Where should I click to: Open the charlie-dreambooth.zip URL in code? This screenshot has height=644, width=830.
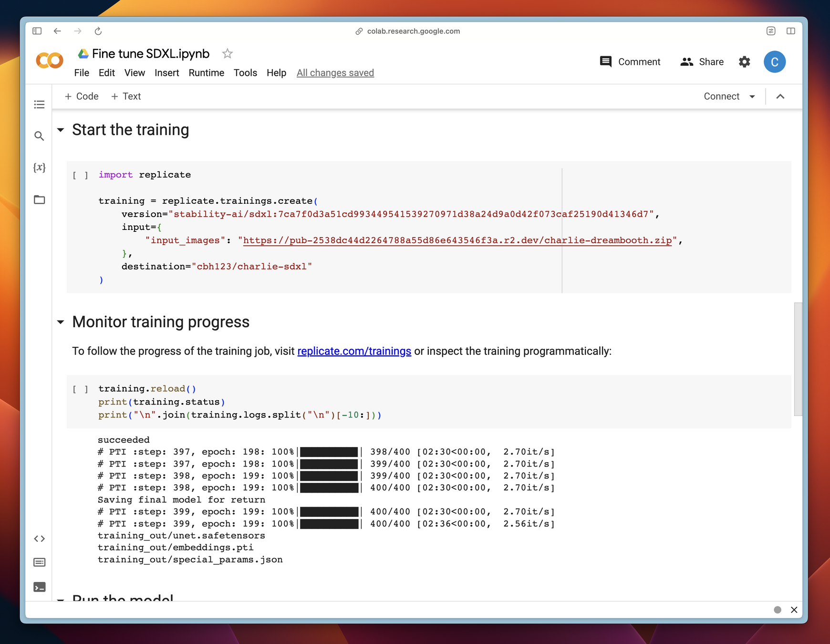click(x=457, y=240)
